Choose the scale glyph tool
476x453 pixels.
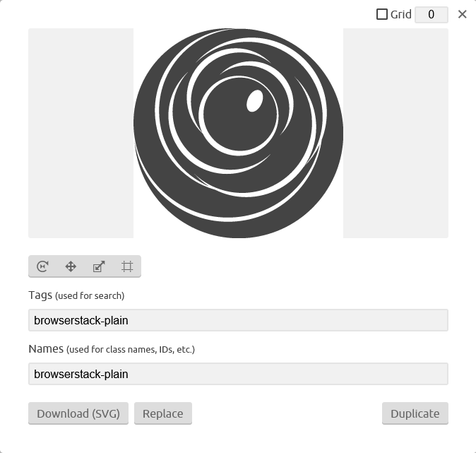coord(99,266)
